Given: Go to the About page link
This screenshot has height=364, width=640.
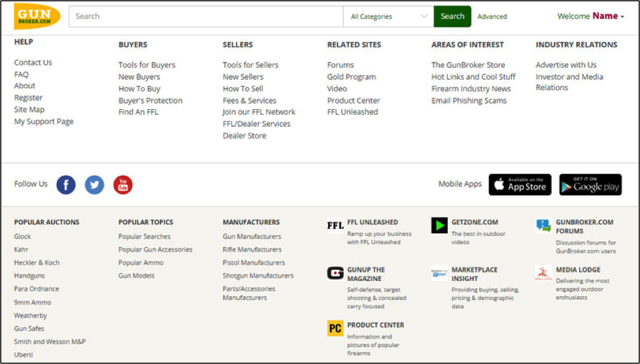Looking at the screenshot, I should pos(24,86).
